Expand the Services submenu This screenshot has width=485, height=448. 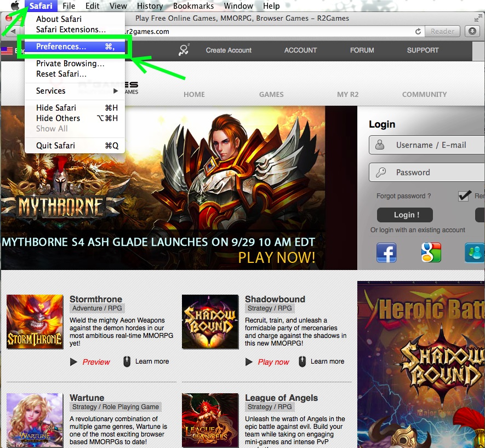(75, 91)
